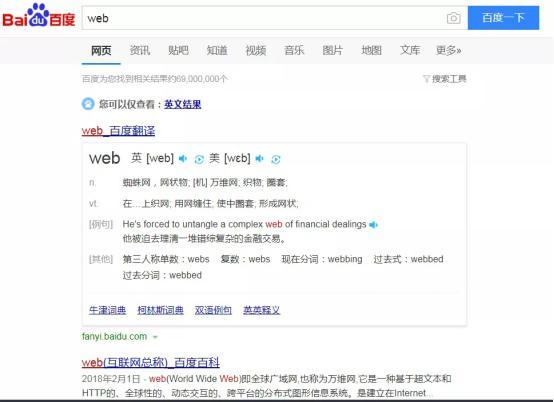Play audio for the example sentence

click(373, 225)
